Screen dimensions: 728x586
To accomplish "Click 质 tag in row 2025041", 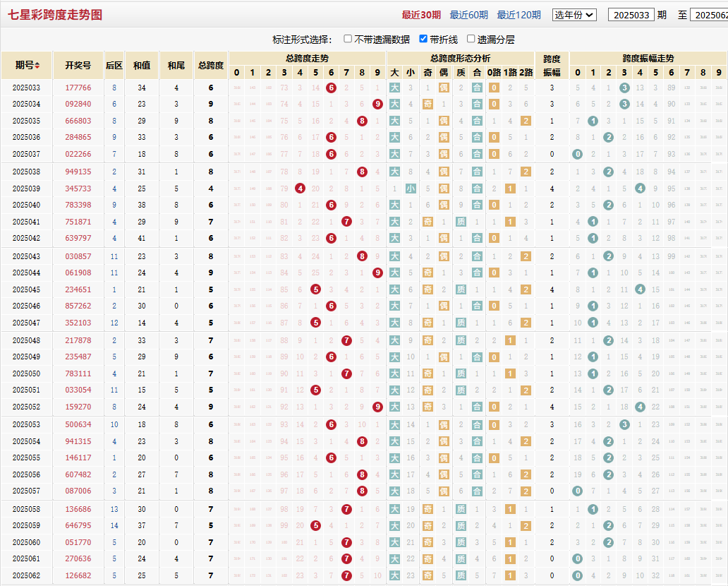I will [461, 222].
